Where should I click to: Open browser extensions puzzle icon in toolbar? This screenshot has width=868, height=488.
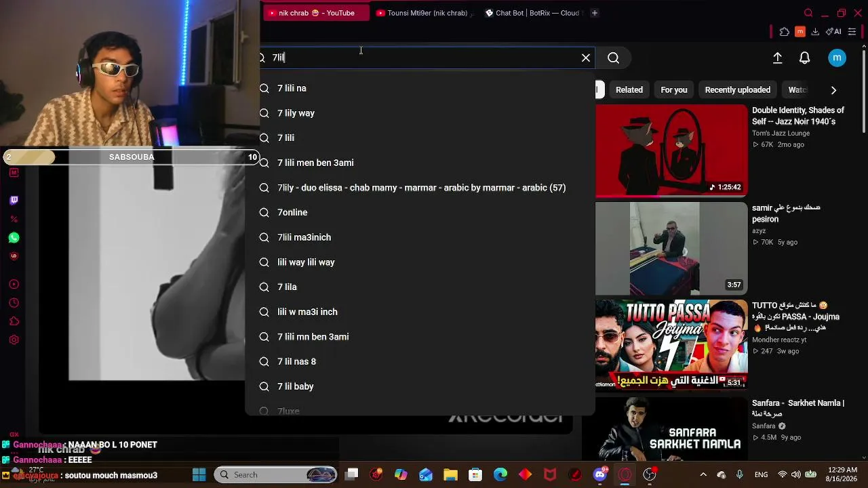click(x=785, y=32)
